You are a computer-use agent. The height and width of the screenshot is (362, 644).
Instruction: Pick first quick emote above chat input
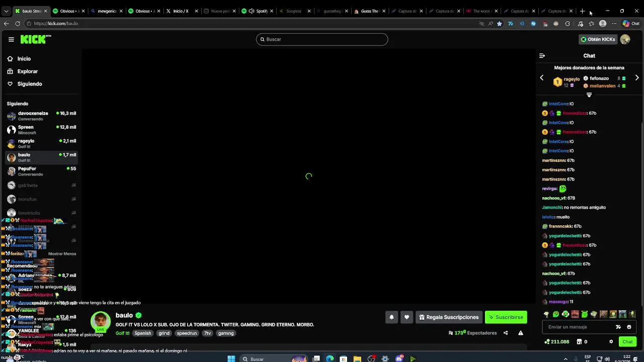point(546,314)
